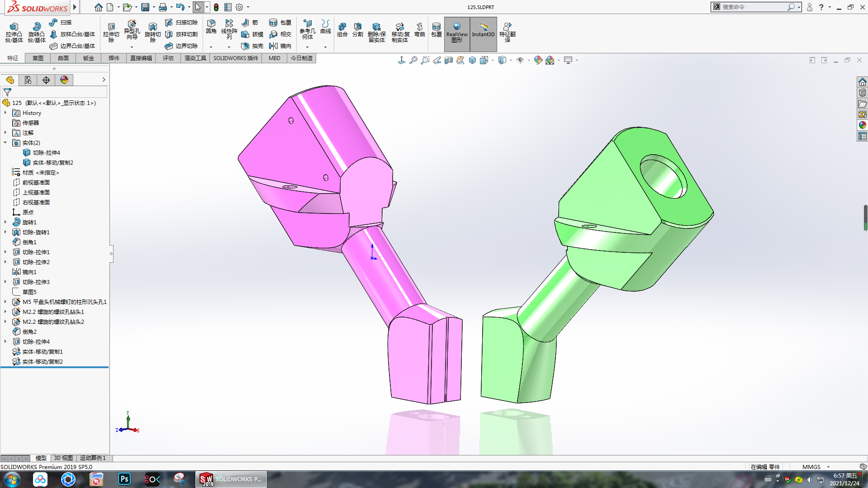This screenshot has width=868, height=488.
Task: Click the Flex (弯曲) tool
Action: point(419,30)
